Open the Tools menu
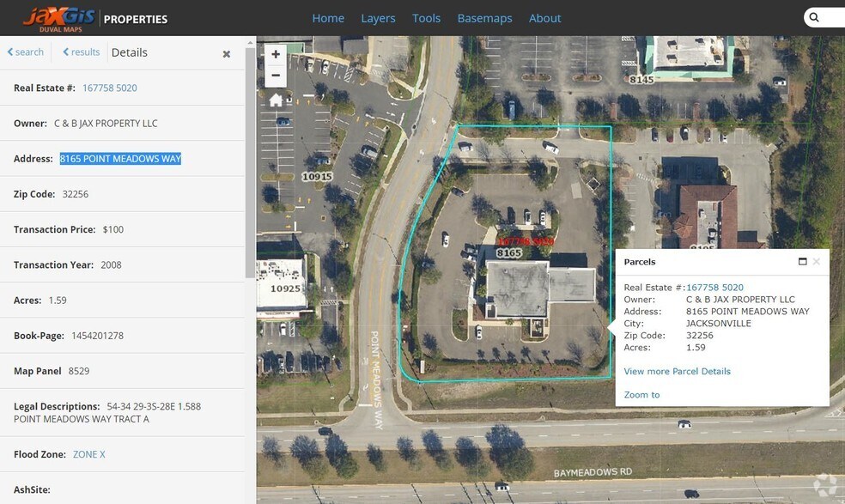This screenshot has width=845, height=504. click(426, 17)
